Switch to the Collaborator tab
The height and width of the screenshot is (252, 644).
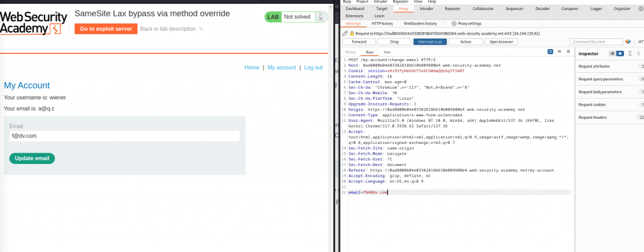point(483,9)
